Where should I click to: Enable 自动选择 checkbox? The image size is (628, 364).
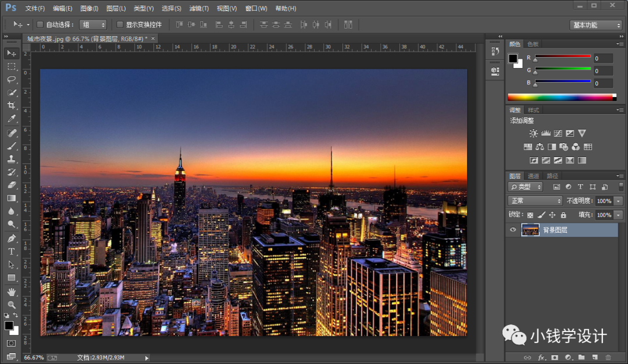[x=40, y=25]
